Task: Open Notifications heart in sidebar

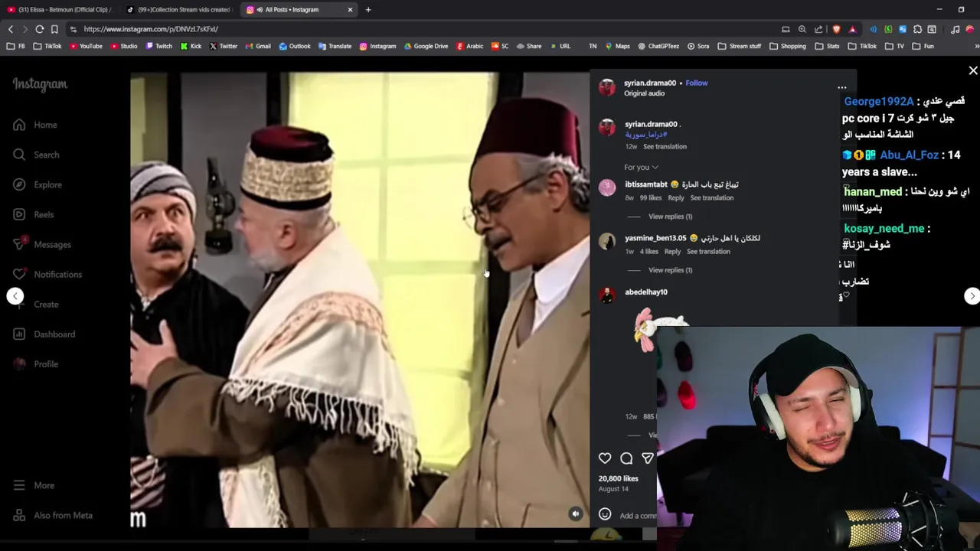Action: (19, 274)
